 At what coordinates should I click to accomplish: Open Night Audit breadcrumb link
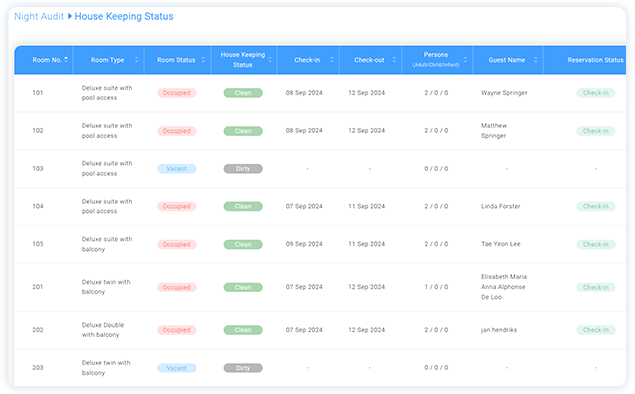click(x=39, y=16)
